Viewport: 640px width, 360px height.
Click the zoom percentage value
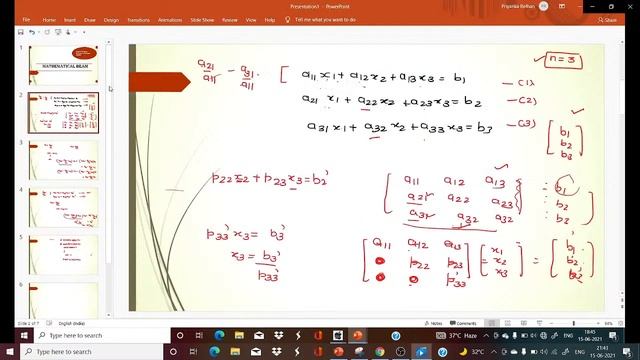[x=609, y=323]
